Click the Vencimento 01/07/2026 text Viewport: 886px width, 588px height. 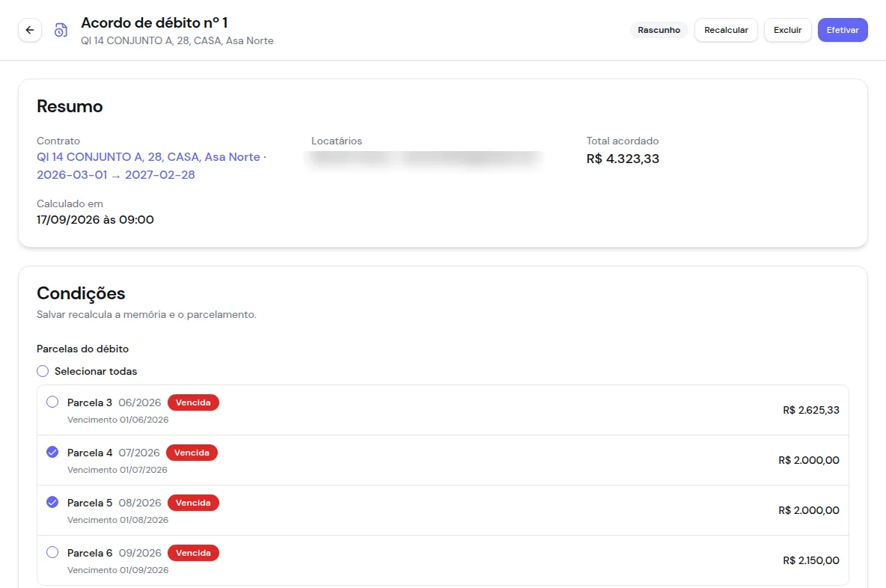[x=117, y=470]
